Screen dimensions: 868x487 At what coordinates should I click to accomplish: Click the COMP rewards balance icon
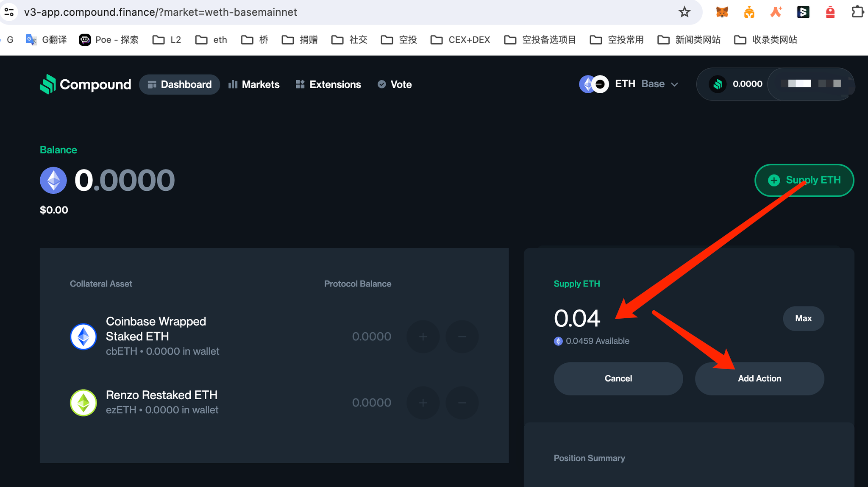718,84
